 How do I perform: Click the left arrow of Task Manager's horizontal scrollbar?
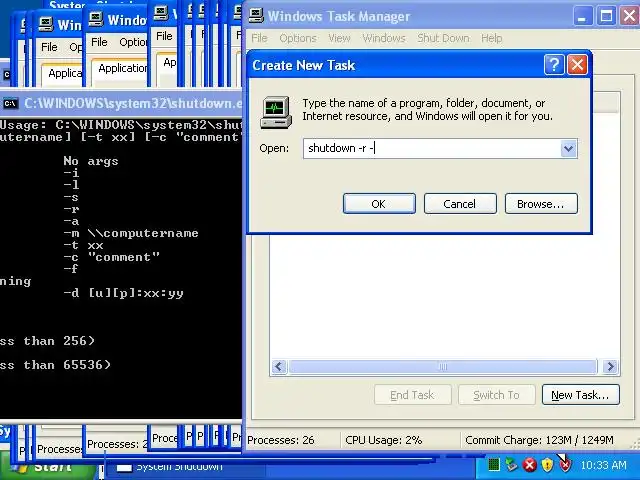tap(279, 367)
